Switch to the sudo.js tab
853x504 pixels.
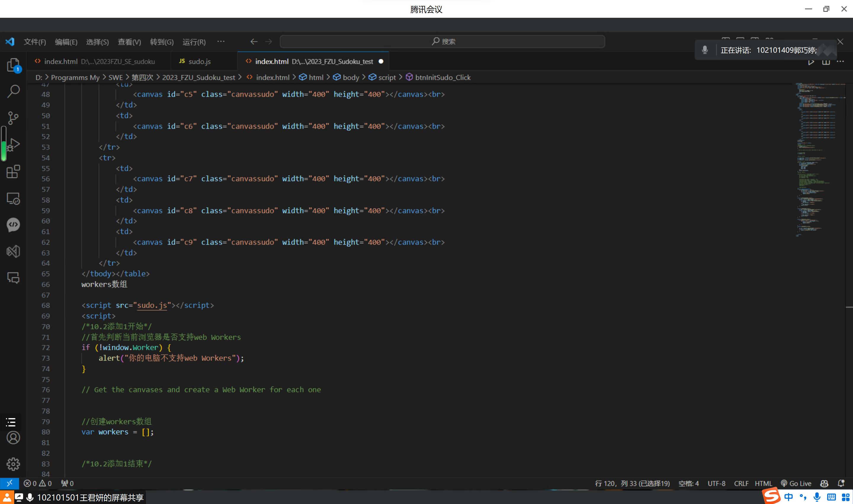tap(204, 62)
